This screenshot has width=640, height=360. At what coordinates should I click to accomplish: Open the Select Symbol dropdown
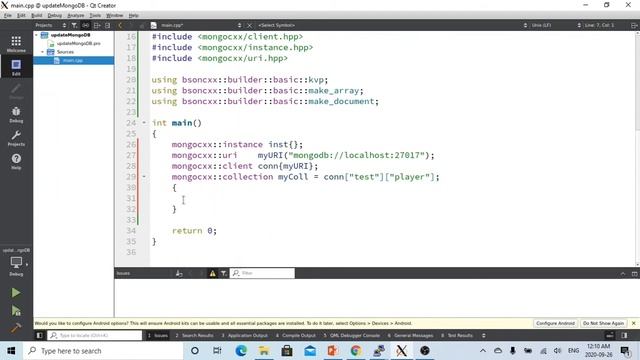pyautogui.click(x=277, y=25)
